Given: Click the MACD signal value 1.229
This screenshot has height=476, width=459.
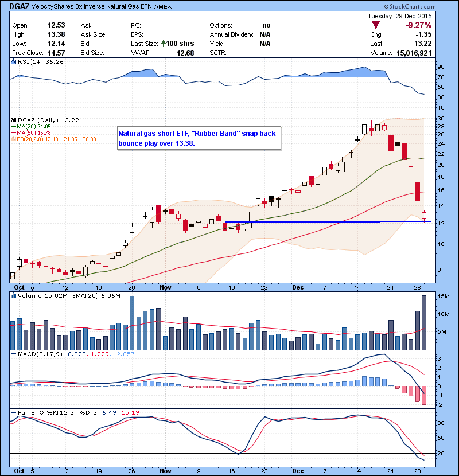Looking at the screenshot, I should pyautogui.click(x=100, y=354).
